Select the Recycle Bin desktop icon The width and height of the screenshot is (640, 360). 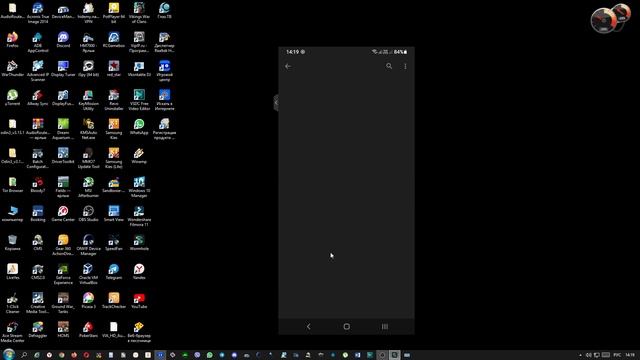click(x=13, y=243)
